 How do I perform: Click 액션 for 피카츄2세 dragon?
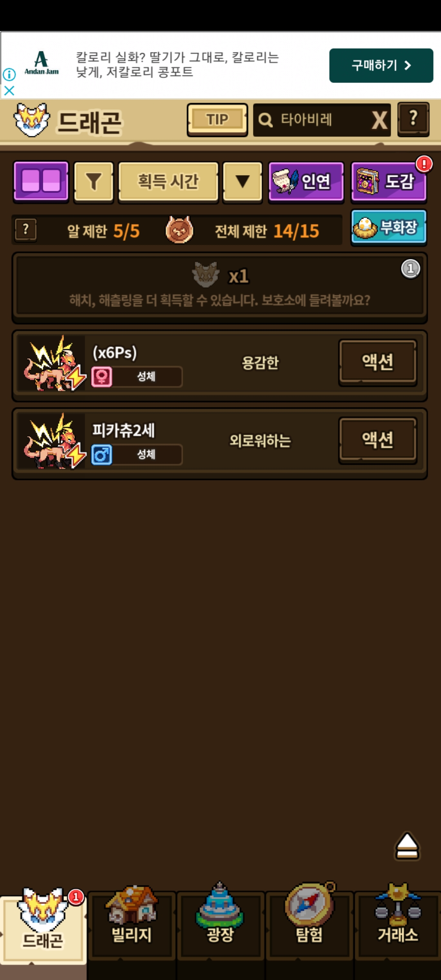pyautogui.click(x=378, y=440)
